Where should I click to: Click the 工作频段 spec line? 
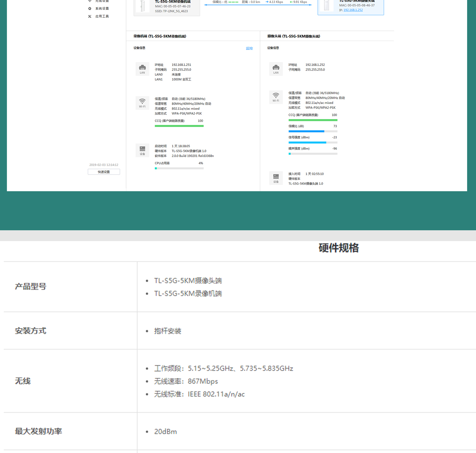(224, 368)
